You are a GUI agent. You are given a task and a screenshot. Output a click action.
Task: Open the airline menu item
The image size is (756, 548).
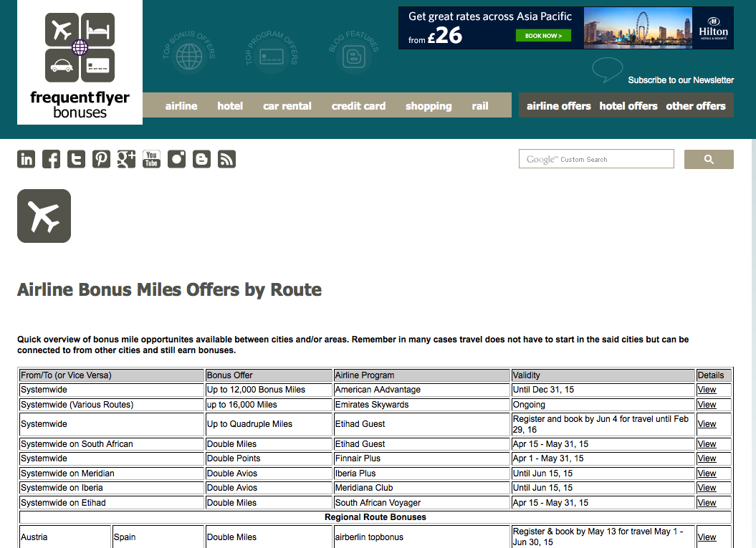[x=181, y=105]
